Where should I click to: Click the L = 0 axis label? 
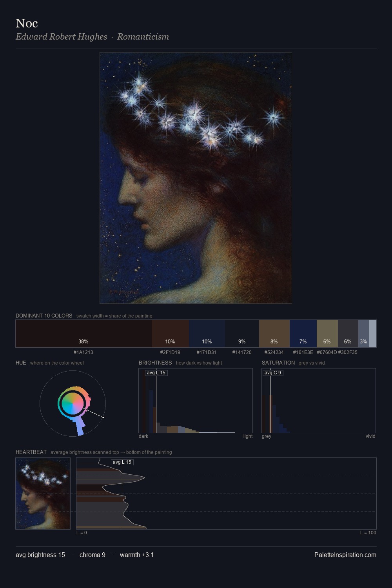coord(82,532)
